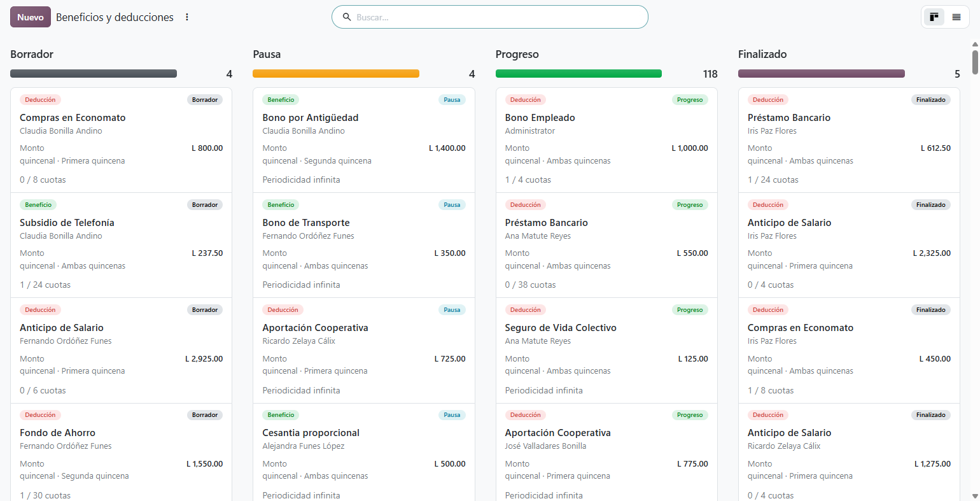Click Beneficio tag on Subsidio de Telefonía card
This screenshot has width=980, height=501.
click(38, 205)
